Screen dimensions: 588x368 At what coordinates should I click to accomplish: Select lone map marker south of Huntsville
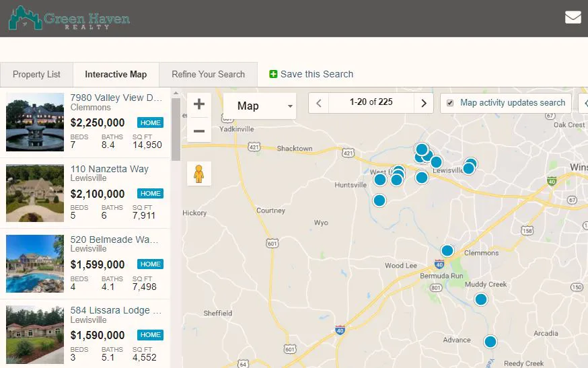click(x=379, y=200)
